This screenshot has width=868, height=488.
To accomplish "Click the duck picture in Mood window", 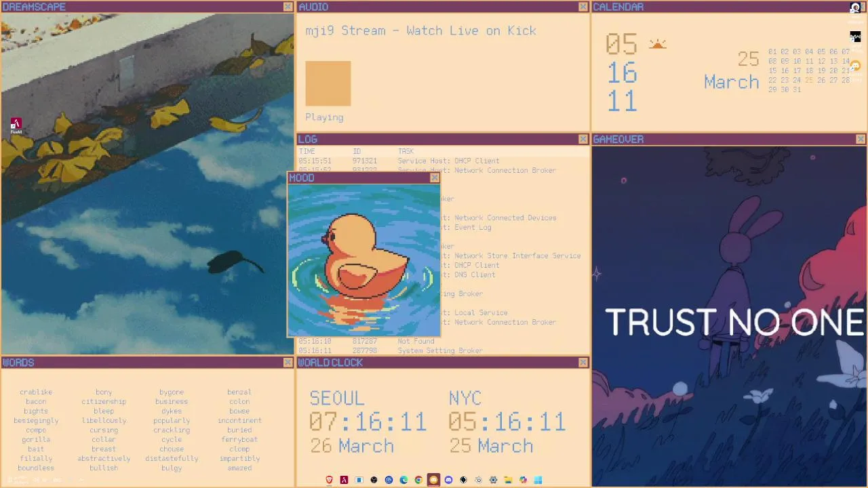I will (364, 260).
